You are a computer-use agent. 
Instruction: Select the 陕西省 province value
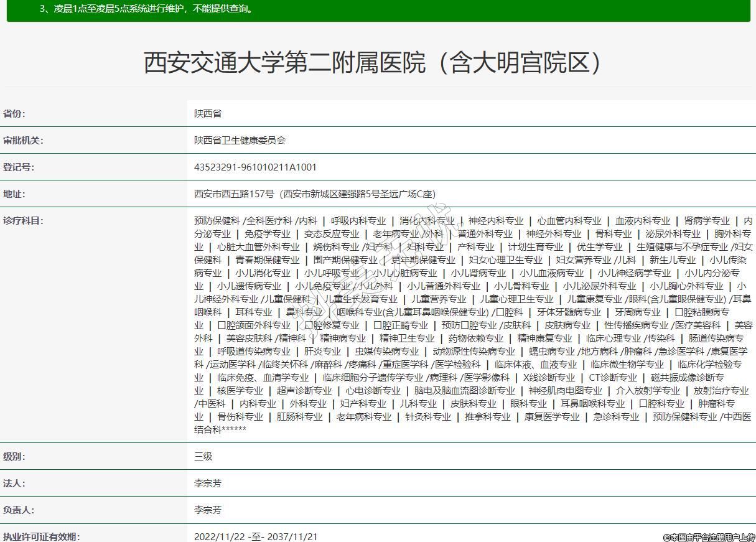tap(208, 114)
